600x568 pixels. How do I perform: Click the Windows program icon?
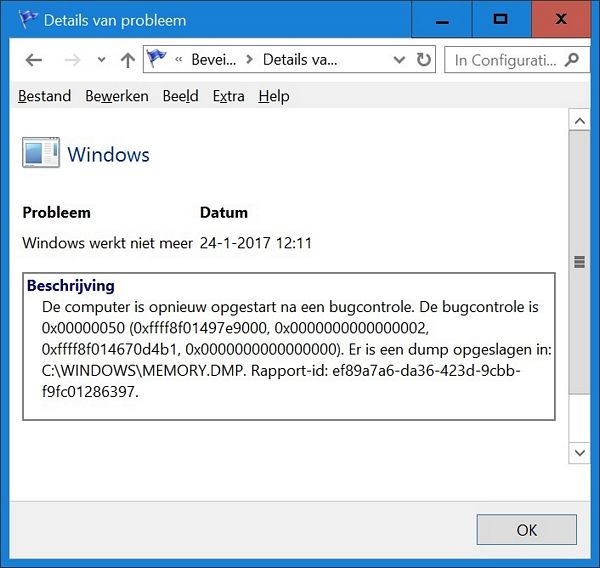41,153
